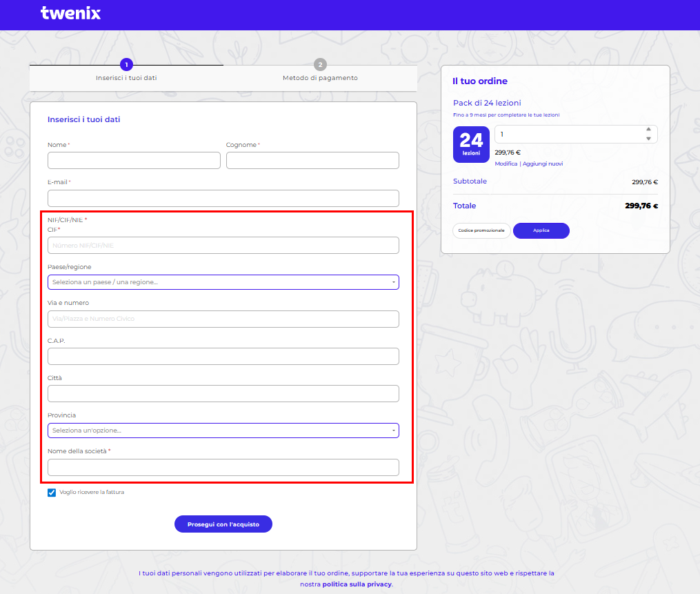Click the 24 lezioni pack icon
Viewport: 700px width, 594px height.
[471, 144]
